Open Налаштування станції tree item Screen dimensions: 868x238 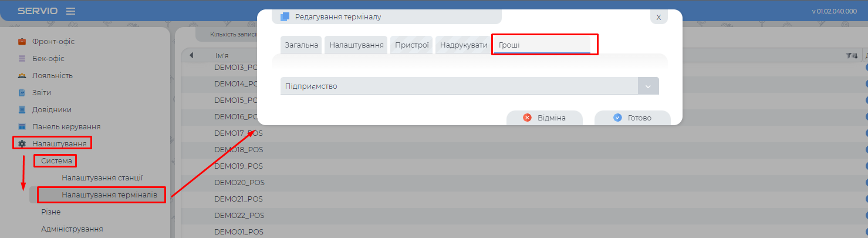pos(102,178)
